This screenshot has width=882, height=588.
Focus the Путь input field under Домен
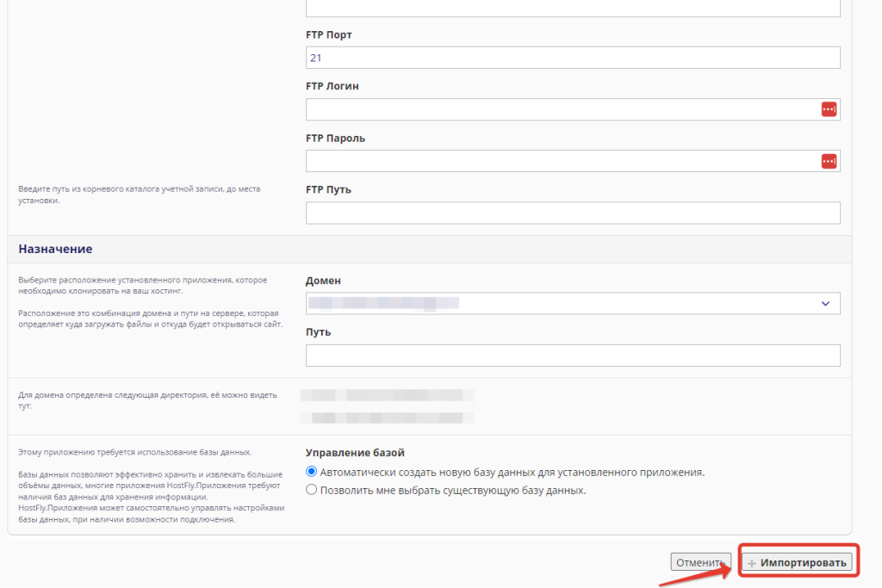[573, 356]
